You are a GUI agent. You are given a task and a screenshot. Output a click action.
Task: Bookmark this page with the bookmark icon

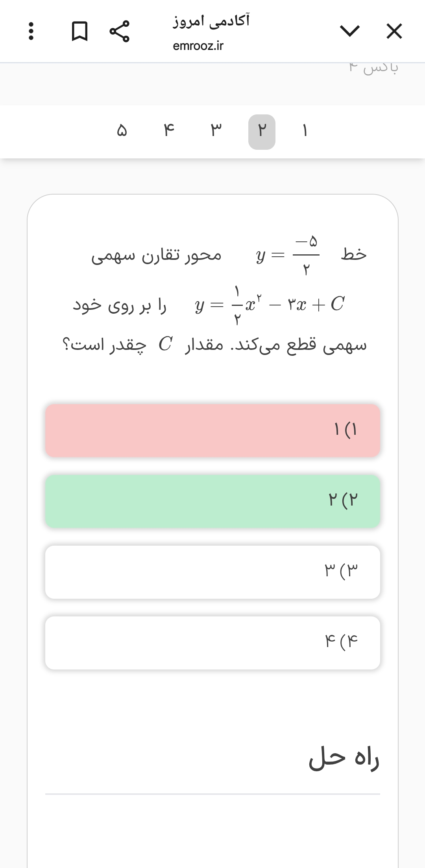click(79, 31)
